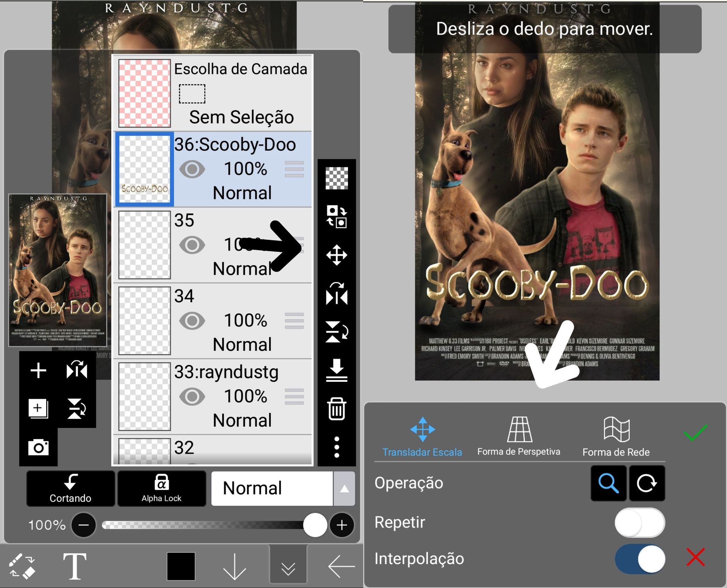
Task: Tap the layer swap icon in sidebar
Action: coord(337,216)
